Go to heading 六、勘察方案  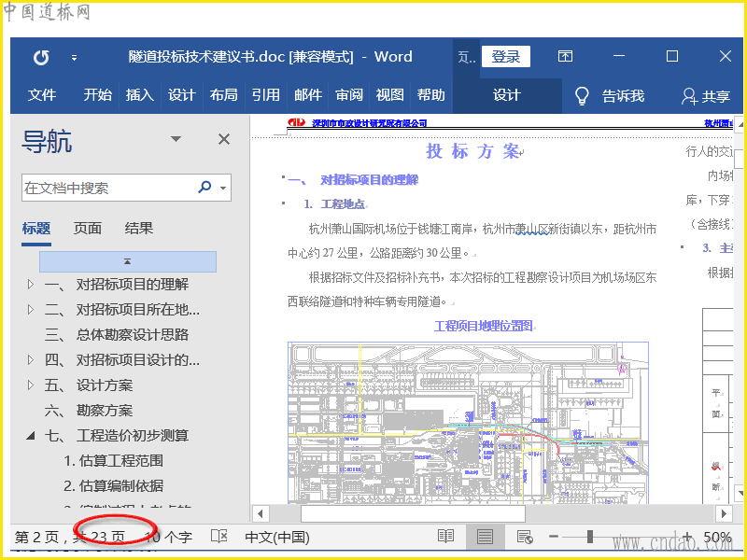pyautogui.click(x=89, y=410)
